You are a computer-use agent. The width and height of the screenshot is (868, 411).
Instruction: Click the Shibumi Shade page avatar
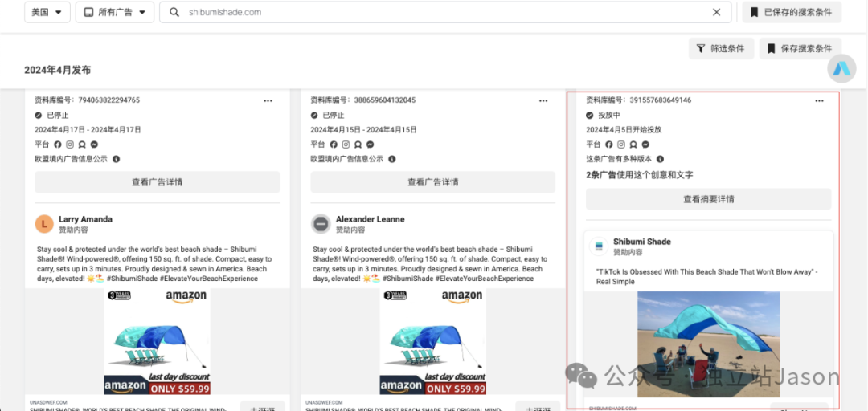coord(599,246)
